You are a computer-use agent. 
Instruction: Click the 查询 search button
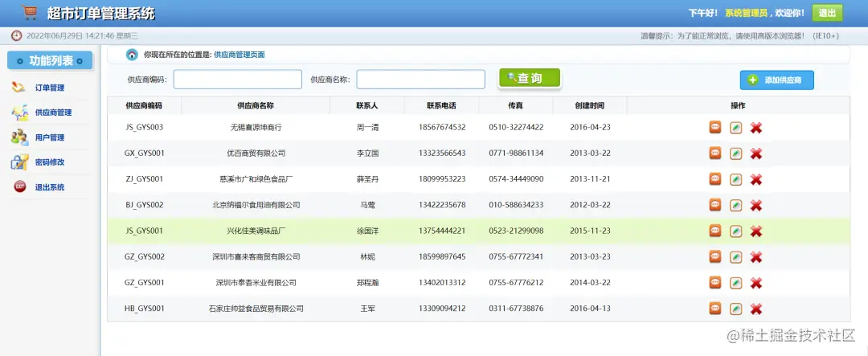click(x=530, y=78)
